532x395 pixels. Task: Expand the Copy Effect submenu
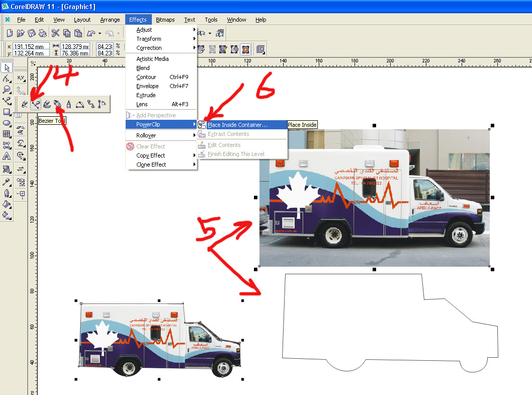(161, 155)
